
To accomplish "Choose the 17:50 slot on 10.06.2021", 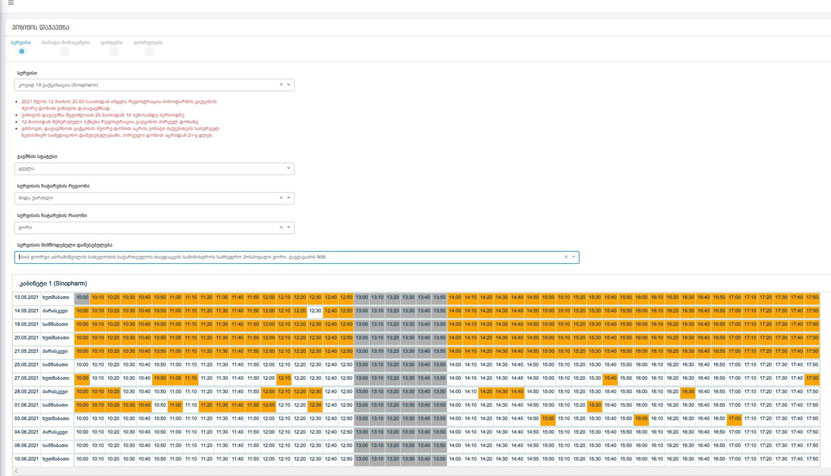I will 812,459.
